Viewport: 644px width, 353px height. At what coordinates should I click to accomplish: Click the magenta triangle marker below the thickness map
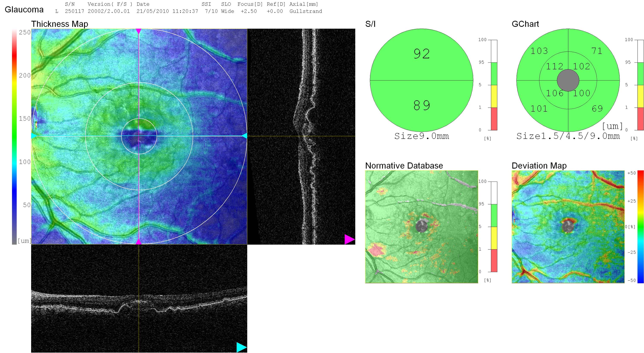click(x=138, y=242)
